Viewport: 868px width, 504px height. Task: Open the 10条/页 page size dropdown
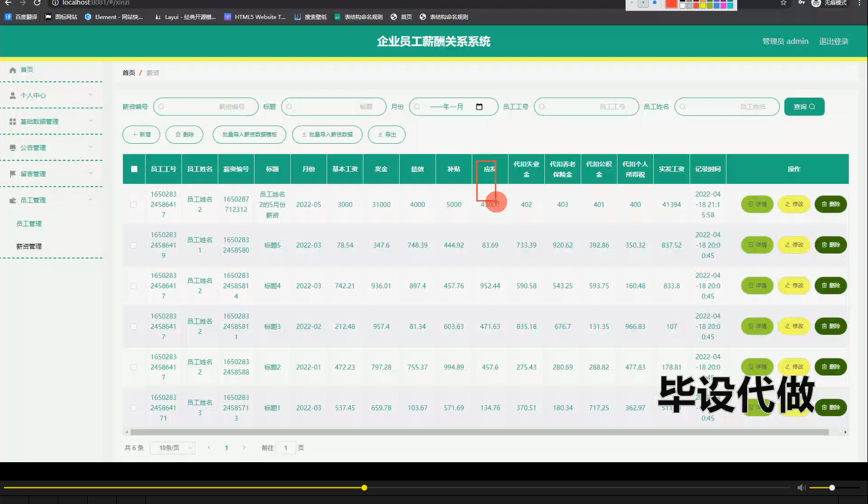tap(173, 448)
